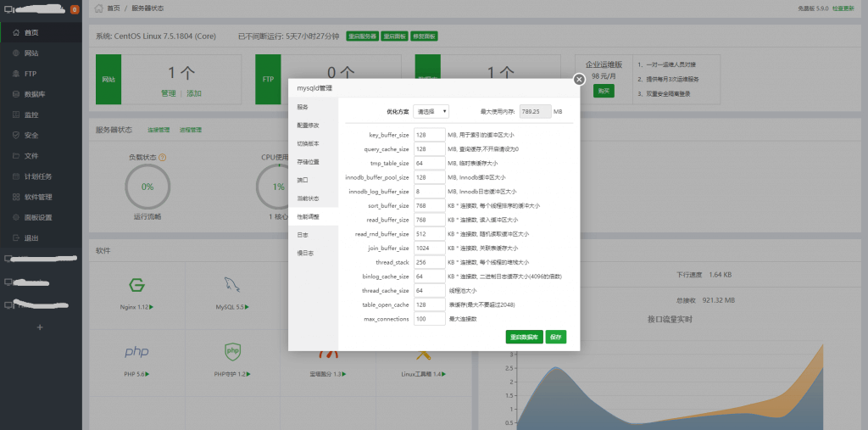Open the 优化方案 请选择 dropdown
Screen dimensions: 868x430
pyautogui.click(x=431, y=111)
